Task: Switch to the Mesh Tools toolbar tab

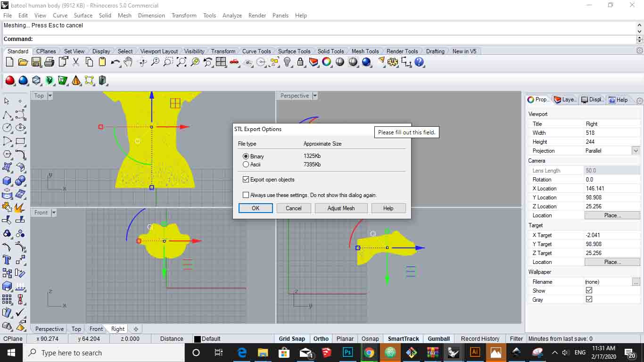Action: pyautogui.click(x=365, y=51)
